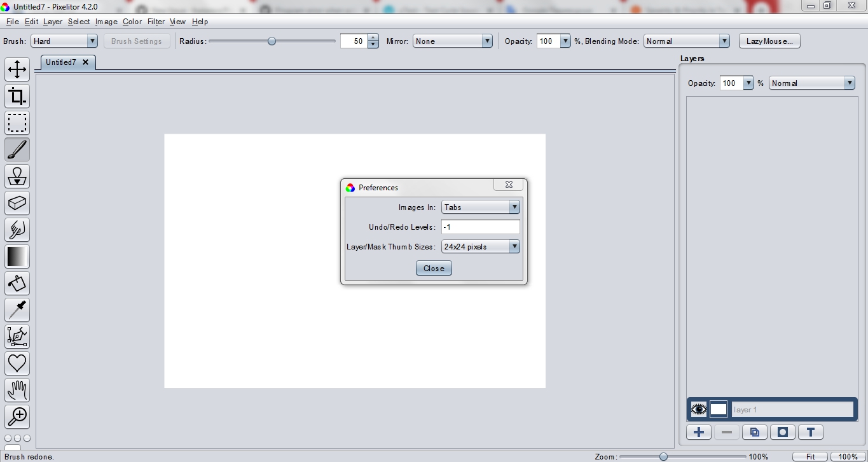The image size is (868, 462).
Task: Click the 100% zoom button
Action: [848, 456]
